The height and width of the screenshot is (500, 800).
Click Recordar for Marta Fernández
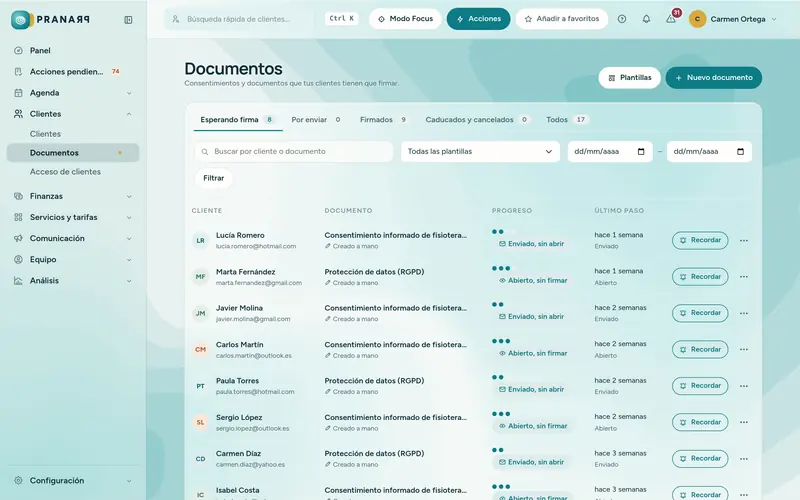[700, 277]
